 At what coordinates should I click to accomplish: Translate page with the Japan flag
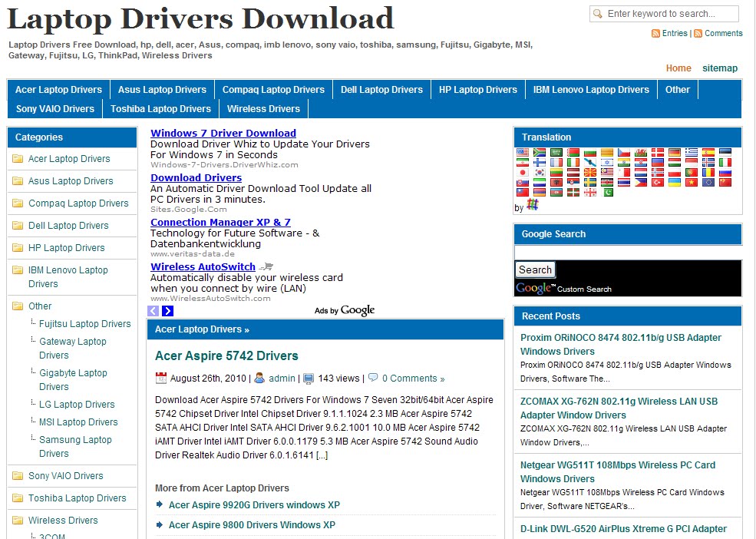point(523,172)
